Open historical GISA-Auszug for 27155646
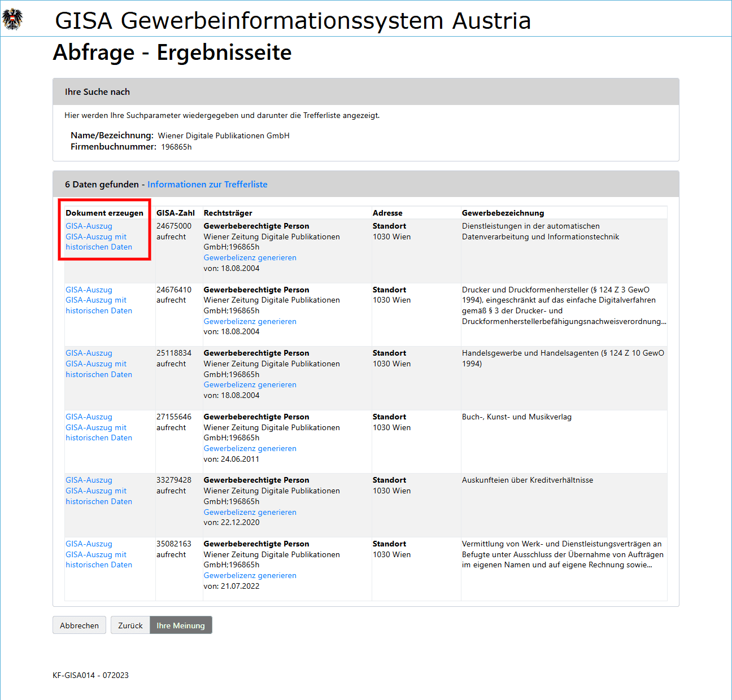Viewport: 732px width, 700px height. [99, 433]
